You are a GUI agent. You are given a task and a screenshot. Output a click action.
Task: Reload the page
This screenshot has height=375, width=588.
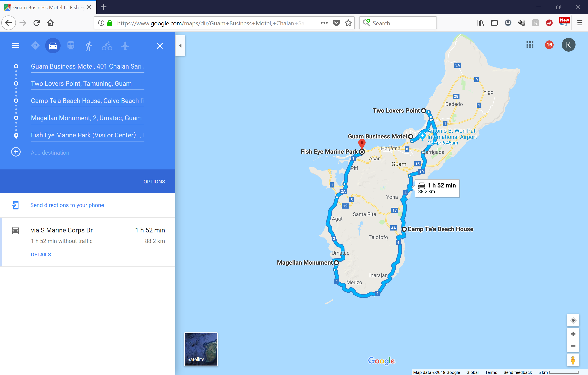point(37,23)
